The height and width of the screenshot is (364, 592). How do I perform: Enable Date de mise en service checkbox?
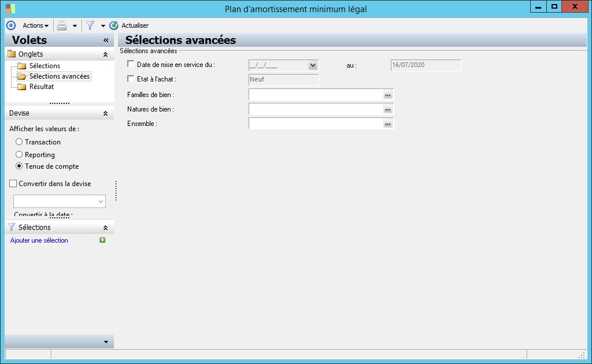[131, 64]
